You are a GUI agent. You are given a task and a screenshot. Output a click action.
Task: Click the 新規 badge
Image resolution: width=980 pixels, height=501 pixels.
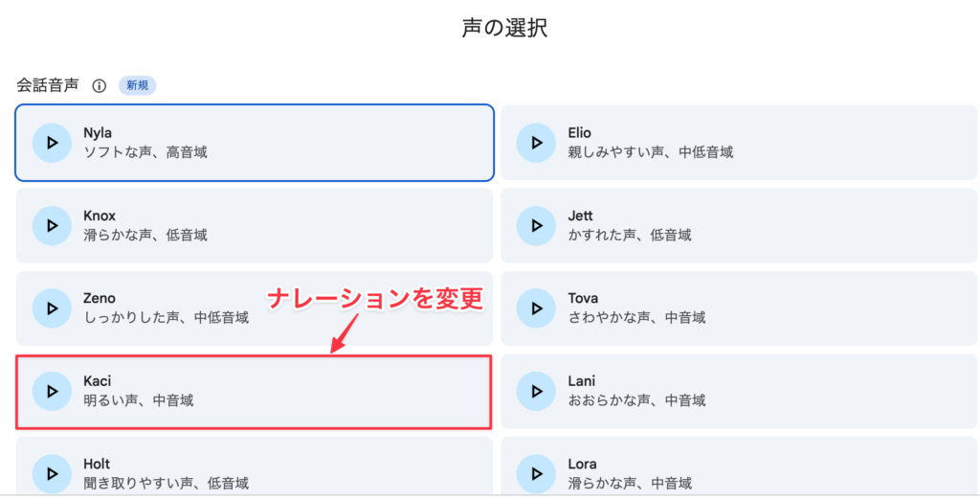138,85
